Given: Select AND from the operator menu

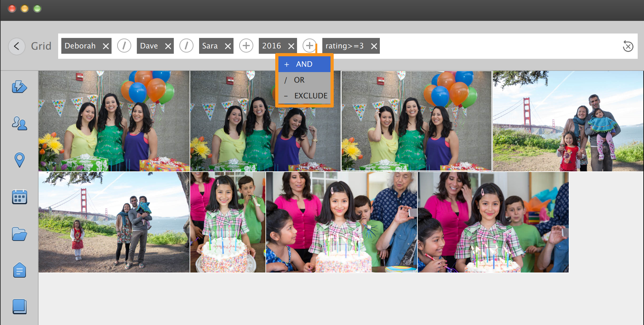Looking at the screenshot, I should click(304, 64).
